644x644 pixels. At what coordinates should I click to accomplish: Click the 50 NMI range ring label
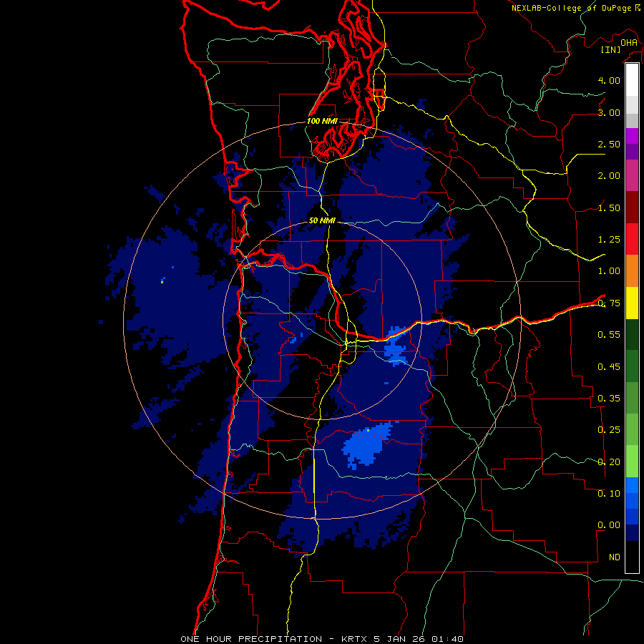pos(322,220)
